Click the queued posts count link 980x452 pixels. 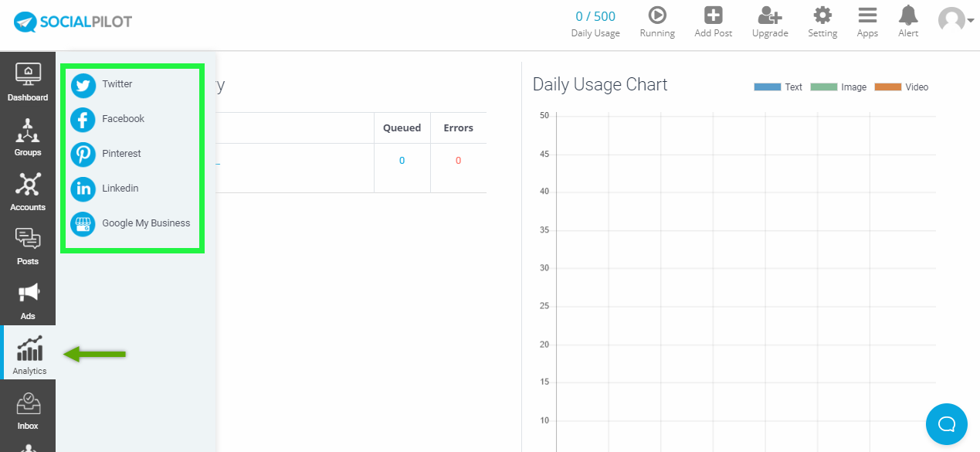pyautogui.click(x=402, y=160)
